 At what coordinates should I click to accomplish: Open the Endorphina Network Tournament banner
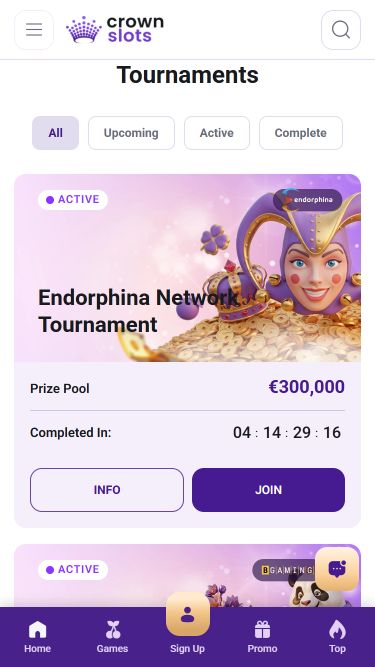click(188, 268)
